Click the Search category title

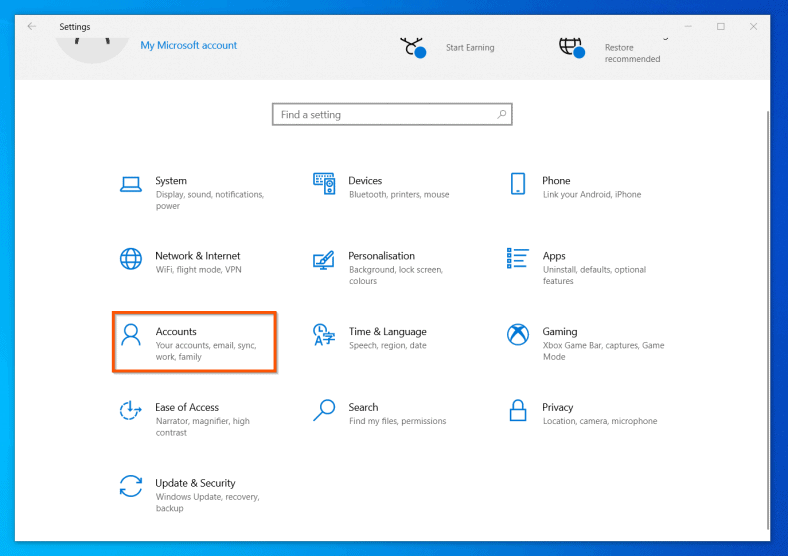coord(363,407)
